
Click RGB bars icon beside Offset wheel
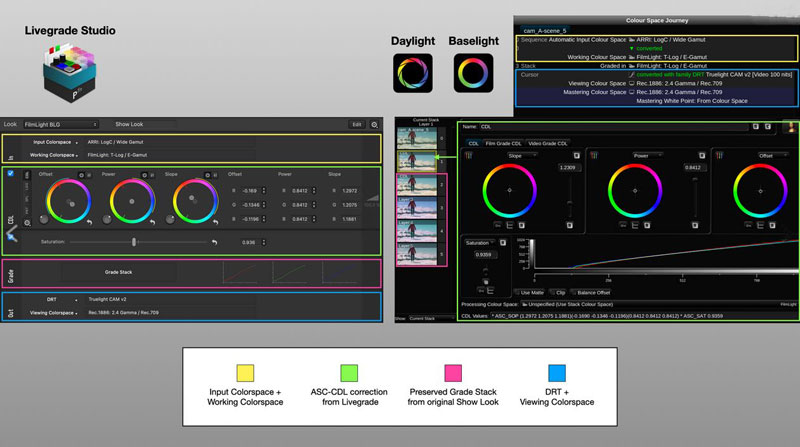(x=719, y=156)
